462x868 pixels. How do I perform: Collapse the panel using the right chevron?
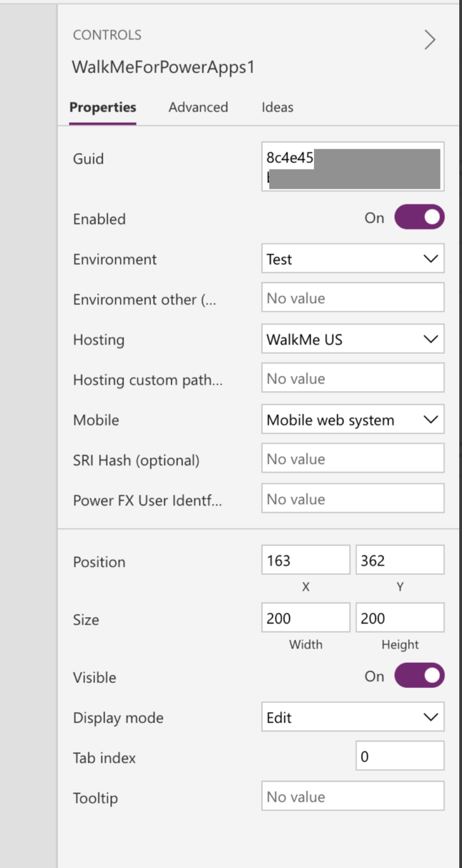pyautogui.click(x=430, y=40)
